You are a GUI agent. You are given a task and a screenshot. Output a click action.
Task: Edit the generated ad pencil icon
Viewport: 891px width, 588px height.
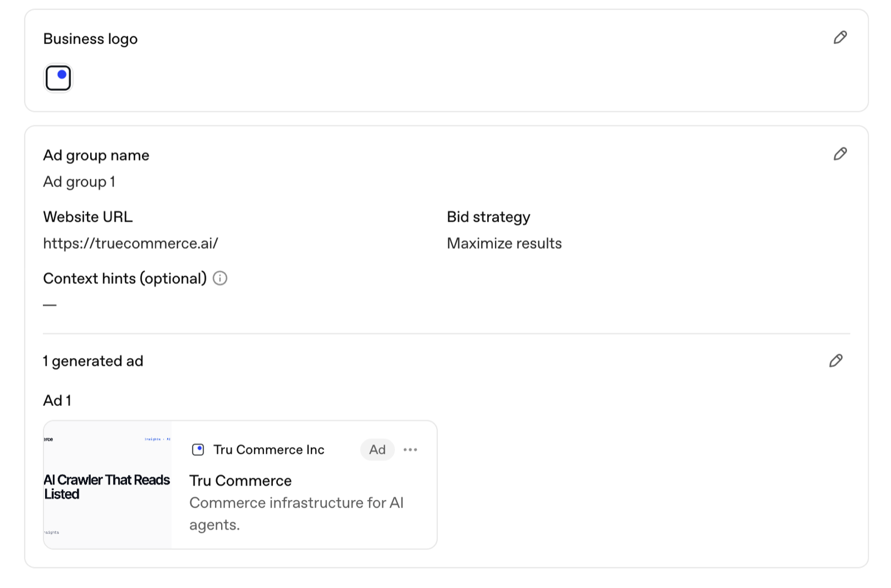(836, 360)
